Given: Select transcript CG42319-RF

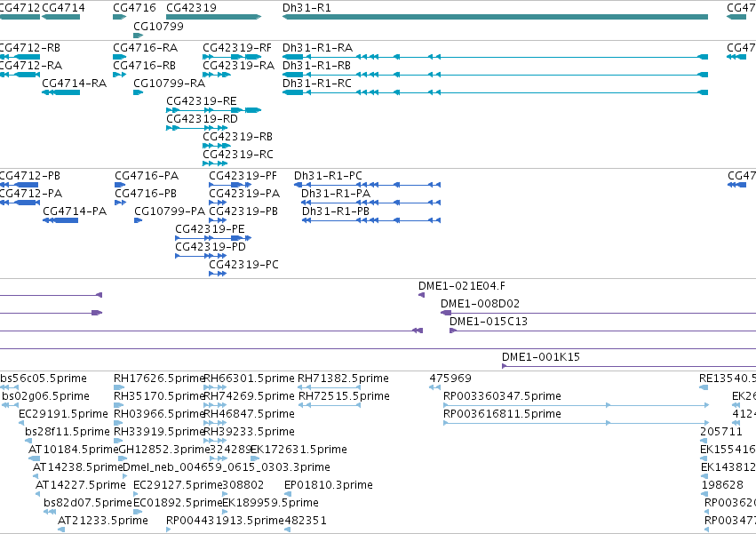Looking at the screenshot, I should coord(232,57).
